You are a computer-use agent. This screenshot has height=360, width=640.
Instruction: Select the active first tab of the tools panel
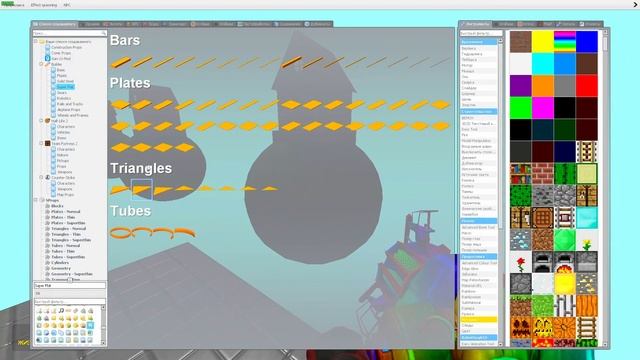click(x=475, y=24)
